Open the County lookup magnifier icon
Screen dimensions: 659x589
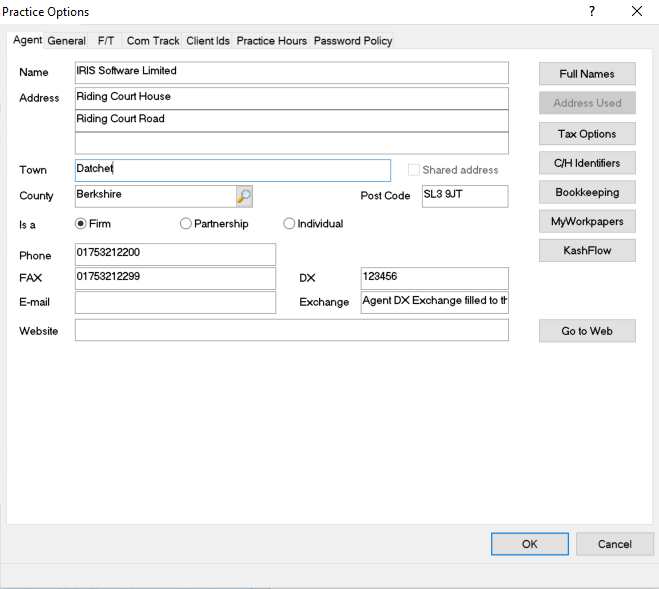coord(244,196)
